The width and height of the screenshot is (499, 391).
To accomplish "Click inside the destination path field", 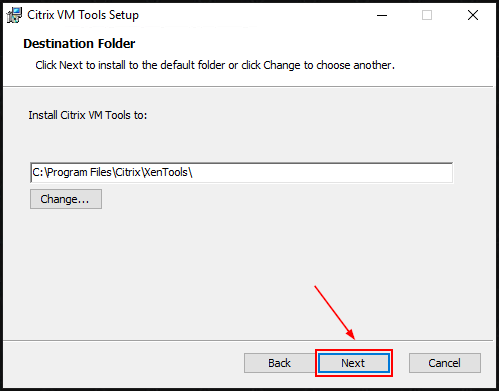I will [x=241, y=173].
